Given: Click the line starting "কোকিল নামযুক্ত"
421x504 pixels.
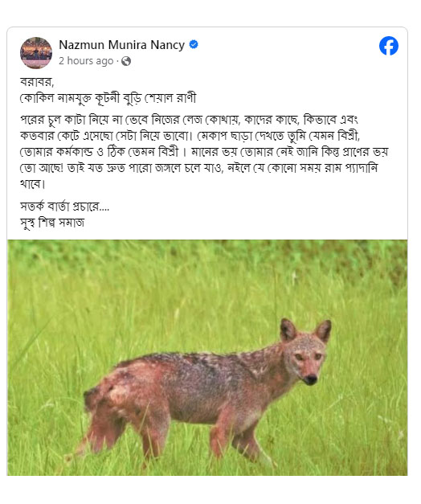Looking at the screenshot, I should coord(108,98).
